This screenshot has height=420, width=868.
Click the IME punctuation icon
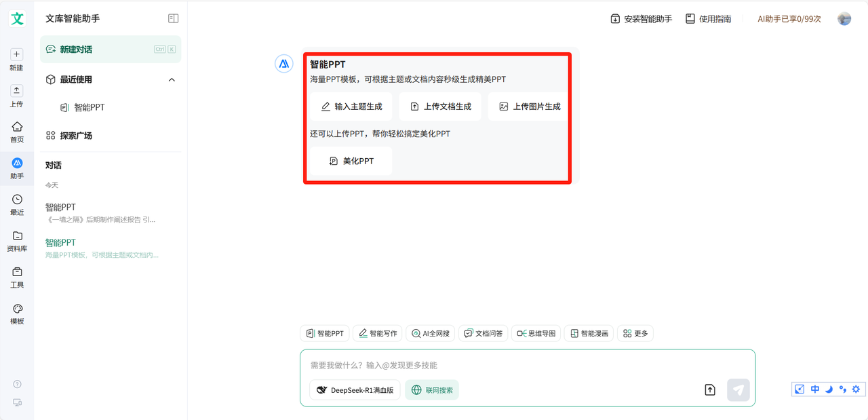[x=842, y=389]
